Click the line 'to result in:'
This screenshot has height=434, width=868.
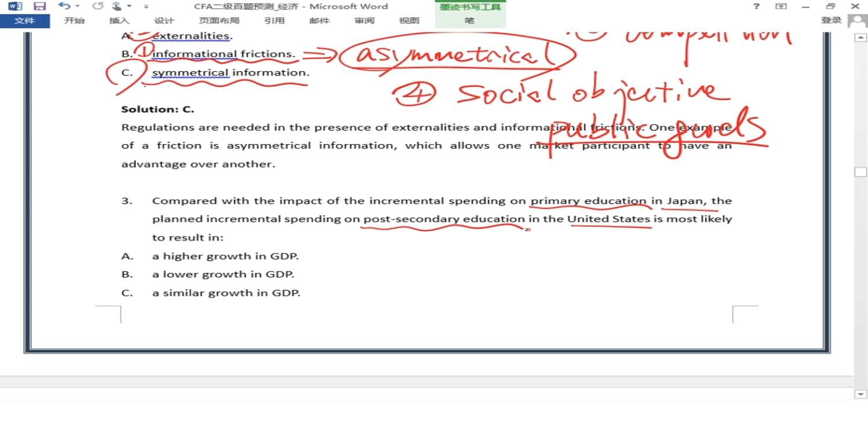click(187, 237)
